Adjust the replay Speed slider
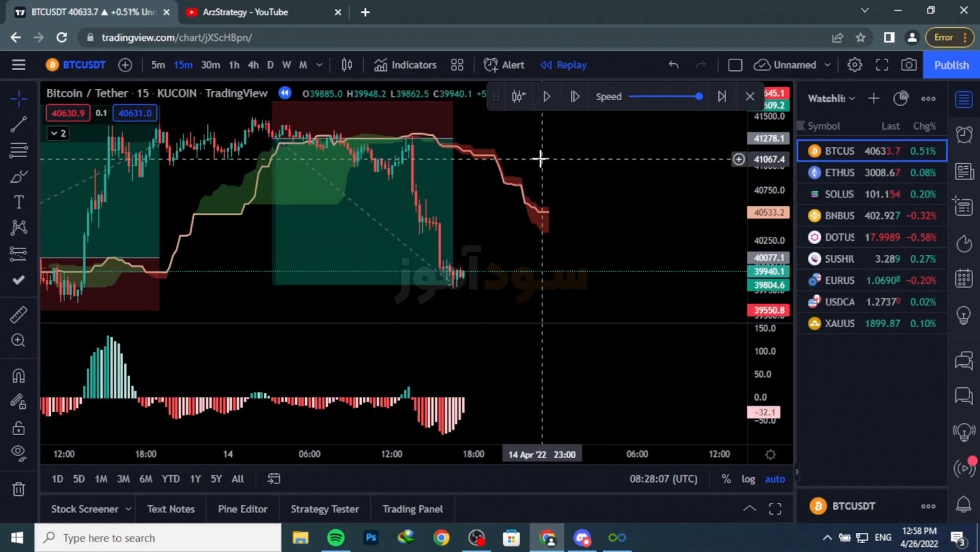This screenshot has width=980, height=552. point(666,97)
